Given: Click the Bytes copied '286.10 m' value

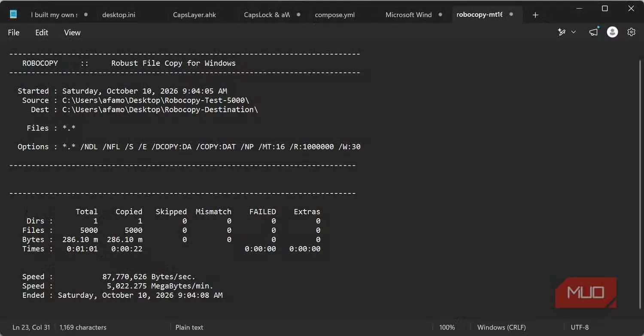Looking at the screenshot, I should (125, 240).
